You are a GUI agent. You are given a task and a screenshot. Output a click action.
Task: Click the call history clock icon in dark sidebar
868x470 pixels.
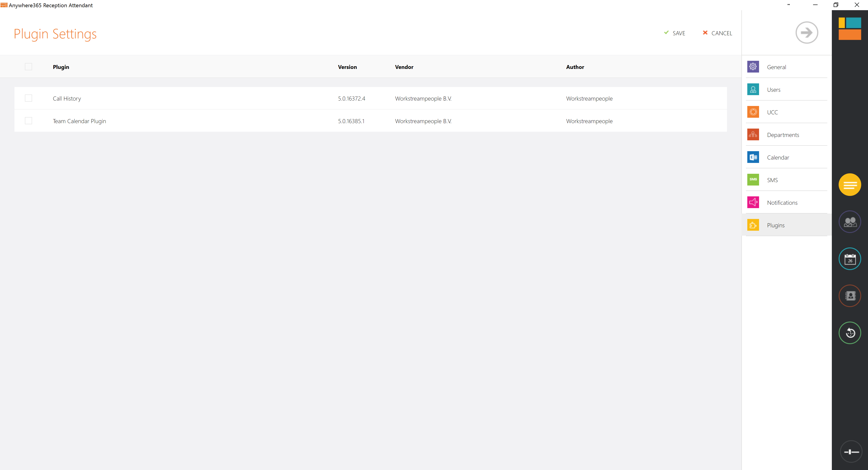coord(849,333)
